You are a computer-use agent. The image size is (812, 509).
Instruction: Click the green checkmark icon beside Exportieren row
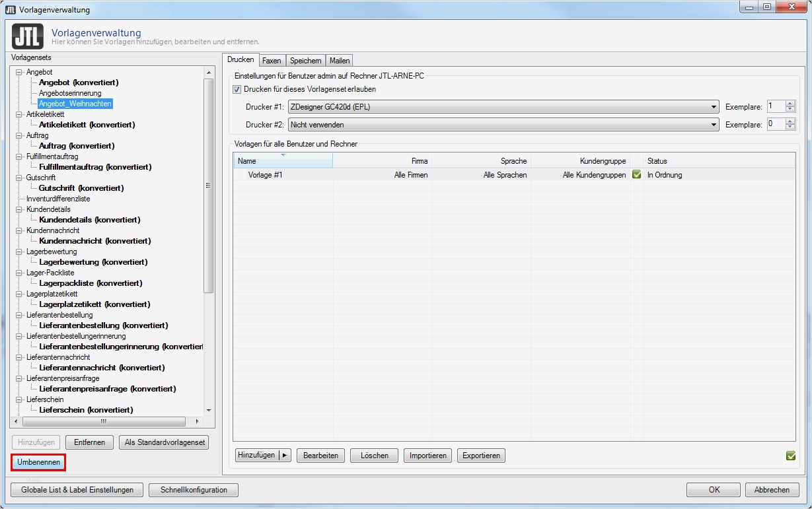pos(791,456)
